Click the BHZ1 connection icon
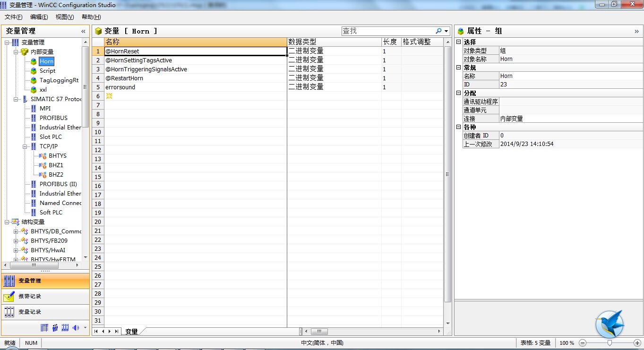This screenshot has height=350, width=644. tap(43, 165)
